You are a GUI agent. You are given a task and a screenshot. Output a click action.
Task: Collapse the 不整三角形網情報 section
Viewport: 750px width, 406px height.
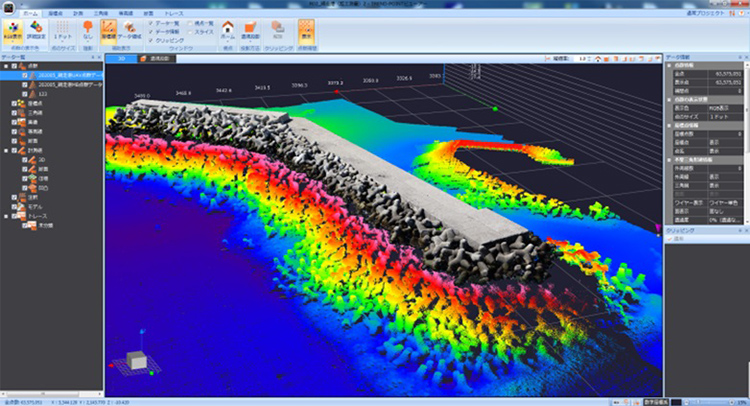(669, 160)
